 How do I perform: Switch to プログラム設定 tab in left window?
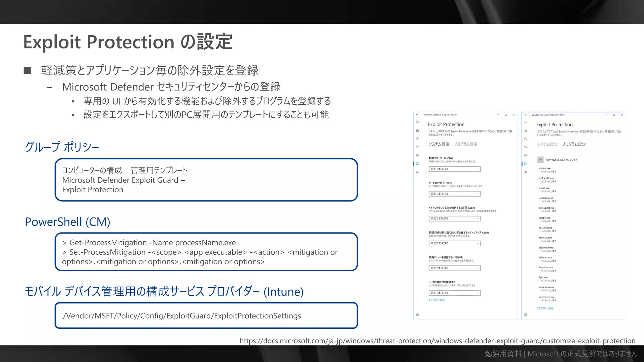pyautogui.click(x=465, y=144)
